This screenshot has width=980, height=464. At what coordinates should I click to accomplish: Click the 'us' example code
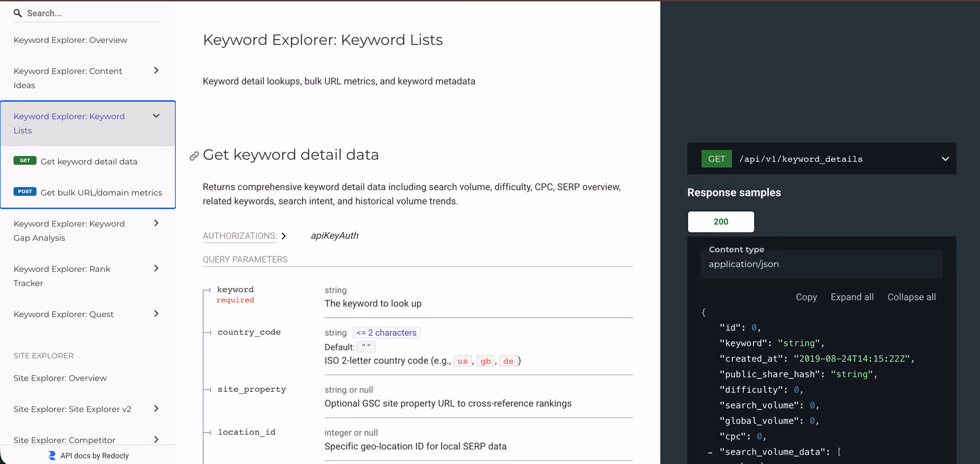click(462, 361)
